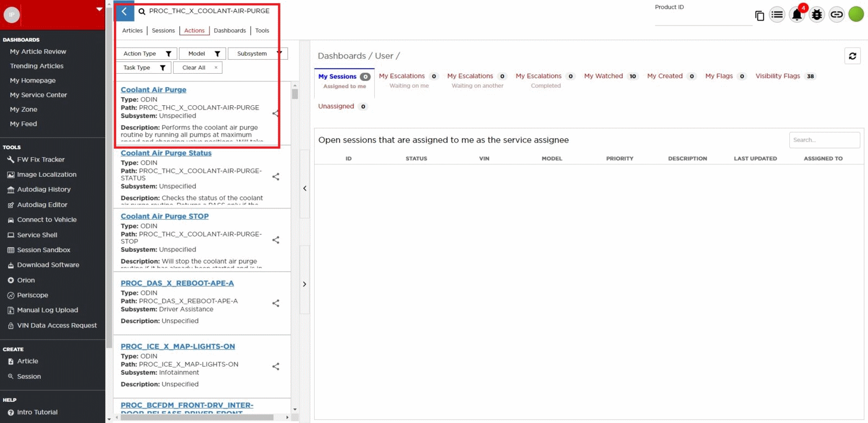This screenshot has width=868, height=423.
Task: Click the bug report icon
Action: pyautogui.click(x=816, y=15)
